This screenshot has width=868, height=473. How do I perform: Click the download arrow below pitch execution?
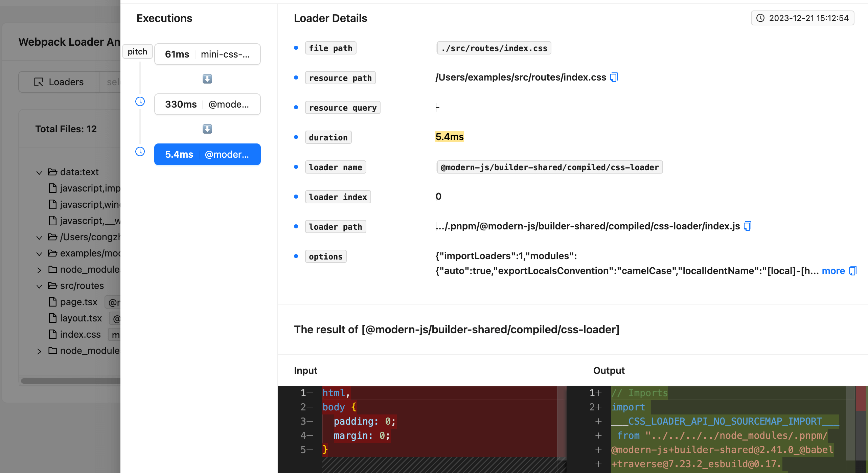207,79
